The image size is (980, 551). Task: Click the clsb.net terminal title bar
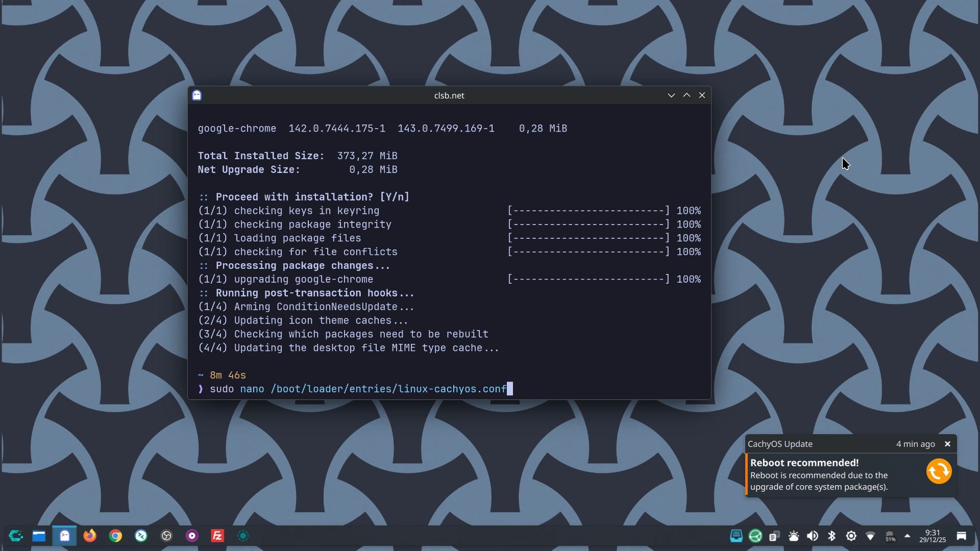tap(449, 95)
